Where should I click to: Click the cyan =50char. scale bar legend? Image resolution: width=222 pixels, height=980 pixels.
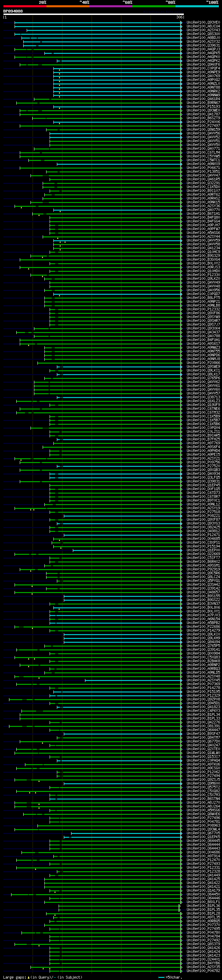coord(170,977)
